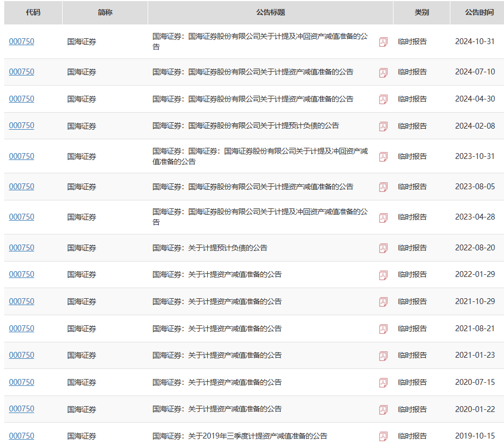Open PDF icon for the 2024-02-08 announcement
Viewport: 504px width, 446px height.
click(x=383, y=127)
